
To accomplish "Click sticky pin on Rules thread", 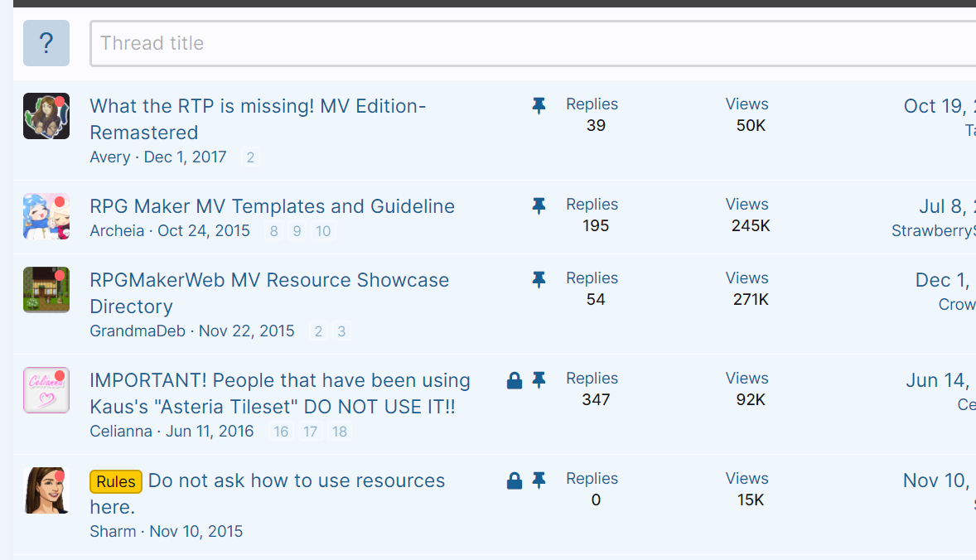I will [x=539, y=480].
